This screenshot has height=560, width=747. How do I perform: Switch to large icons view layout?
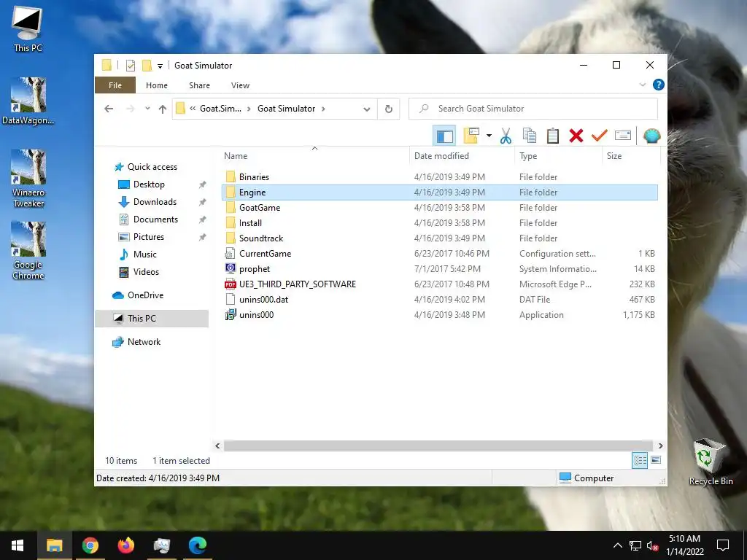tap(656, 460)
